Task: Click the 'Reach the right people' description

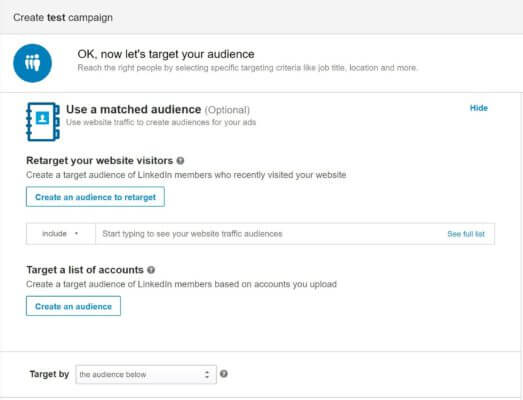Action: tap(247, 68)
